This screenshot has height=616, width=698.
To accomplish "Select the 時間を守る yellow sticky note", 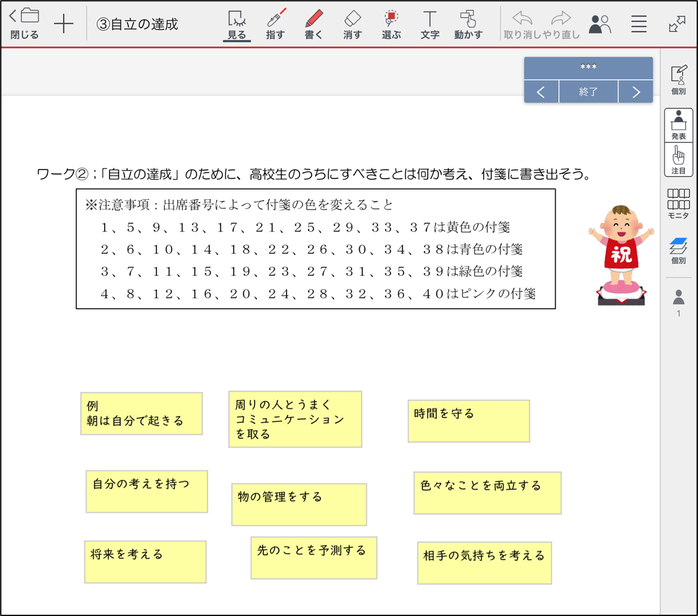I will pos(468,421).
